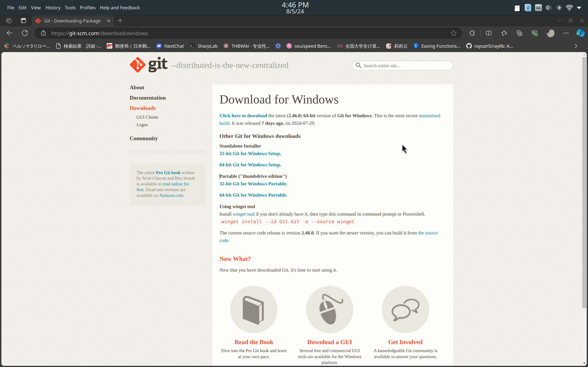The height and width of the screenshot is (367, 588).
Task: Click the Git logo at page top
Action: click(x=138, y=64)
